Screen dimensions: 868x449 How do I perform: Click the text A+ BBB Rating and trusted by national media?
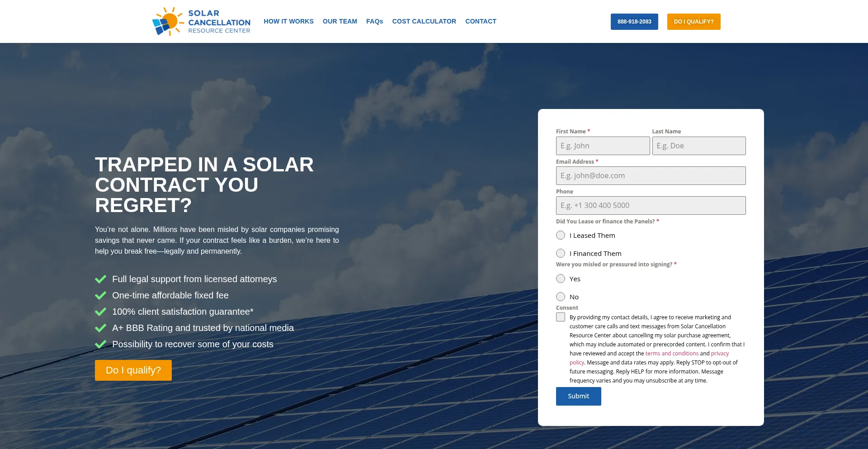[203, 328]
